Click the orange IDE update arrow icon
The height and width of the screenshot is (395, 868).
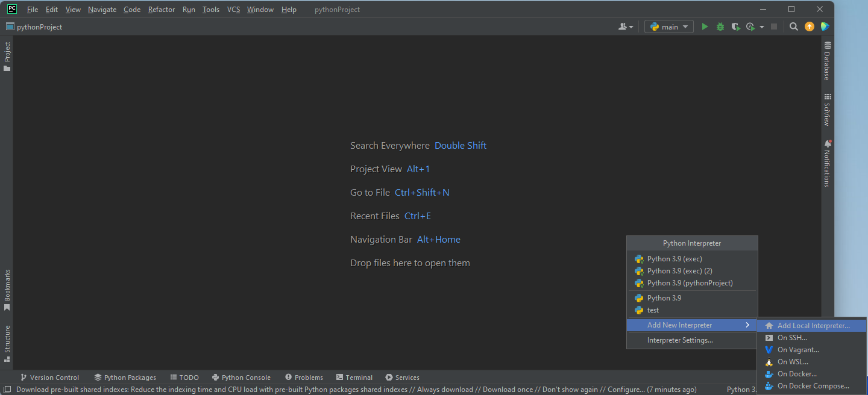(x=810, y=26)
